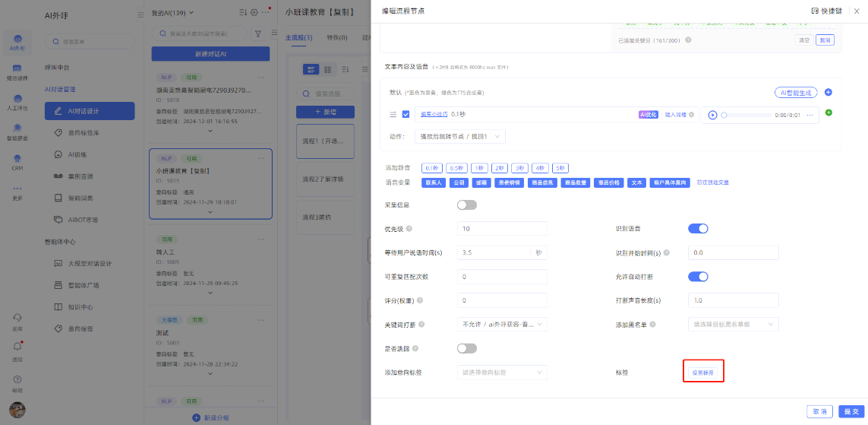Click the blue plus icon next to AI智能生成
The height and width of the screenshot is (425, 868).
coord(829,92)
